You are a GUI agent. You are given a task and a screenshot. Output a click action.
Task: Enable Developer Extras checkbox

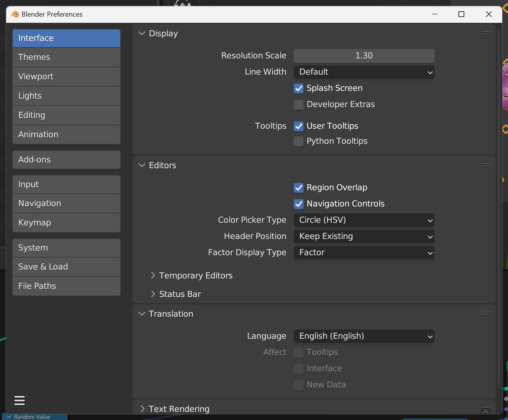pyautogui.click(x=298, y=104)
